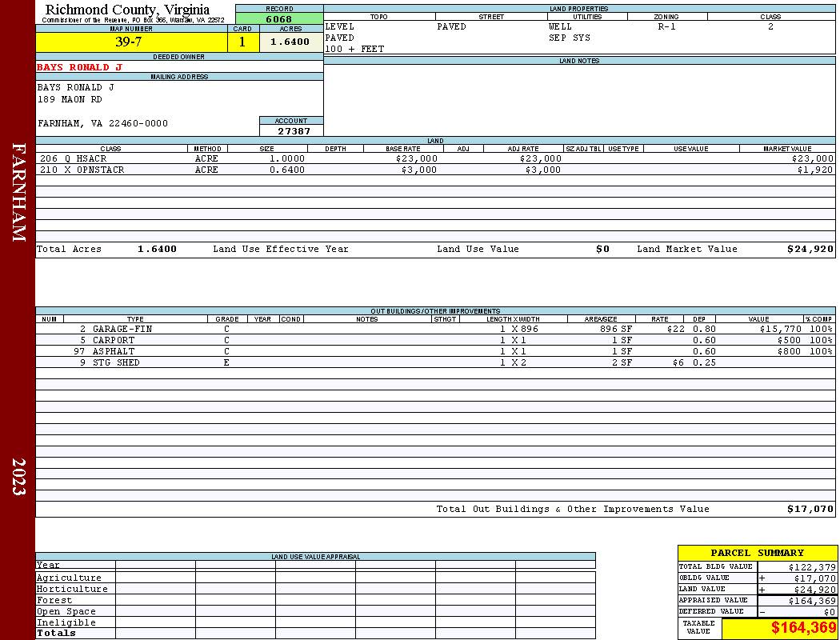Click the 896 SF area cell
This screenshot has width=840, height=640.
click(616, 330)
